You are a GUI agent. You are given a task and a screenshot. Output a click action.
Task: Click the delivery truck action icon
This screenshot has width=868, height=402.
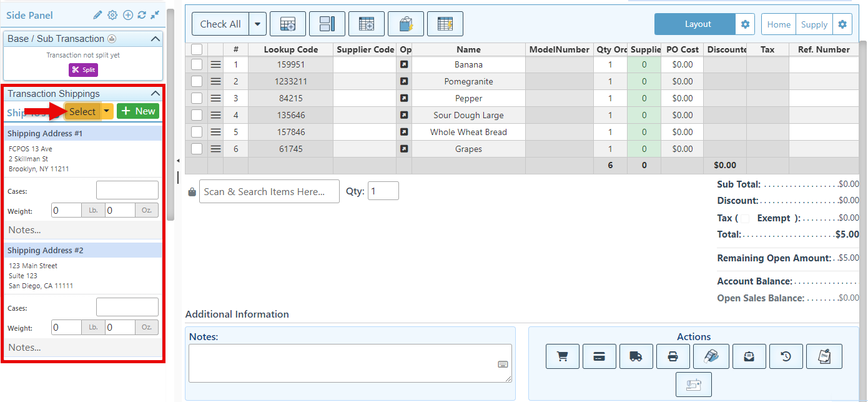(x=636, y=356)
